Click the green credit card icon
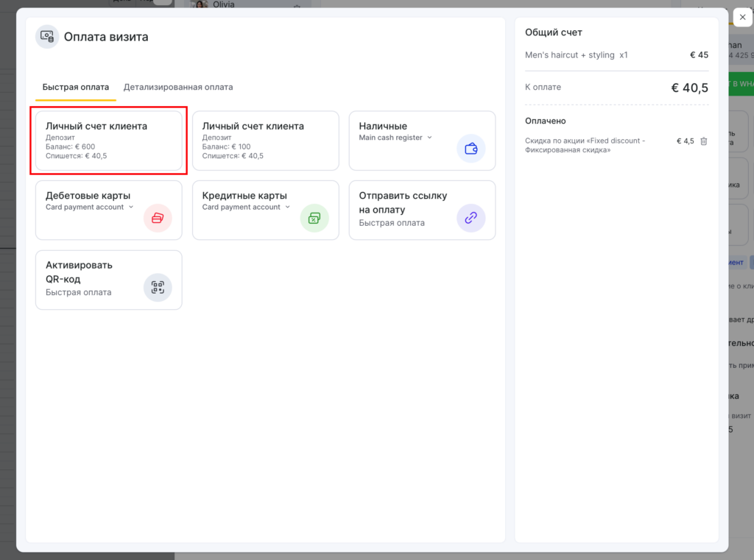This screenshot has height=560, width=754. [314, 218]
